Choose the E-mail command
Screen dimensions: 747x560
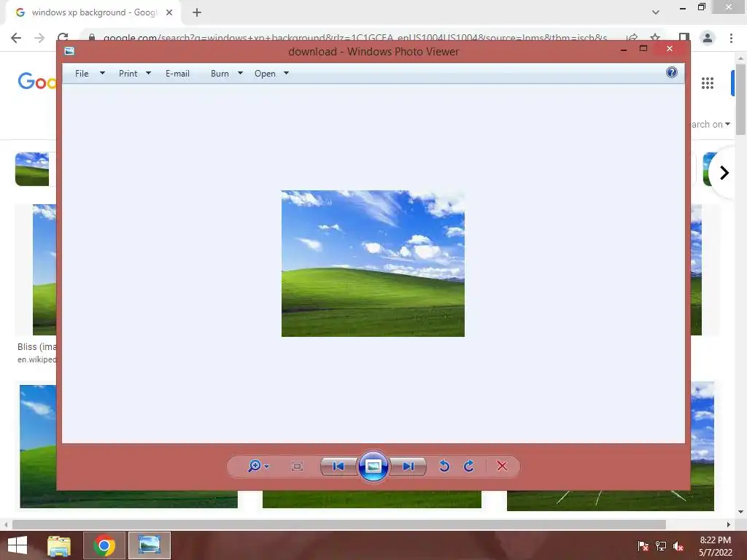tap(177, 74)
